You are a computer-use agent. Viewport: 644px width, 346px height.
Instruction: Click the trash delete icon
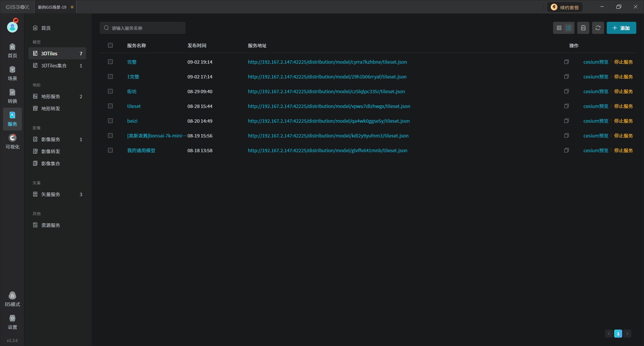coord(583,28)
